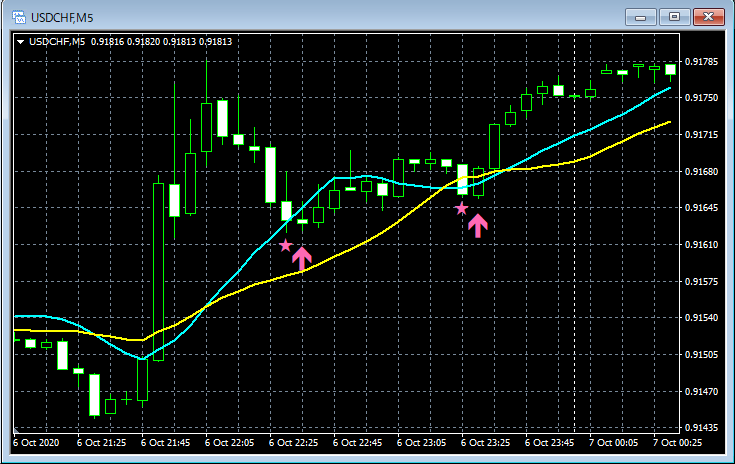Close the USDCHF,M5 chart window
The image size is (735, 464).
click(x=709, y=17)
